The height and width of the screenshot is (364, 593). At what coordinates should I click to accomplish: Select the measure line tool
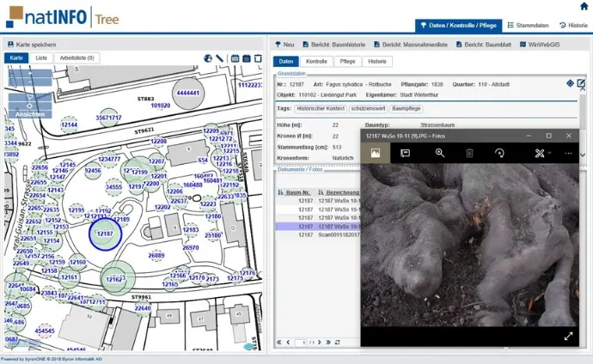(x=219, y=58)
